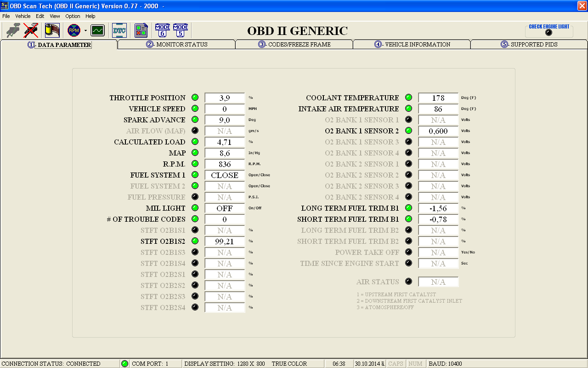The image size is (588, 368).
Task: Toggle the green indicator for Throttle Position
Action: click(x=195, y=98)
